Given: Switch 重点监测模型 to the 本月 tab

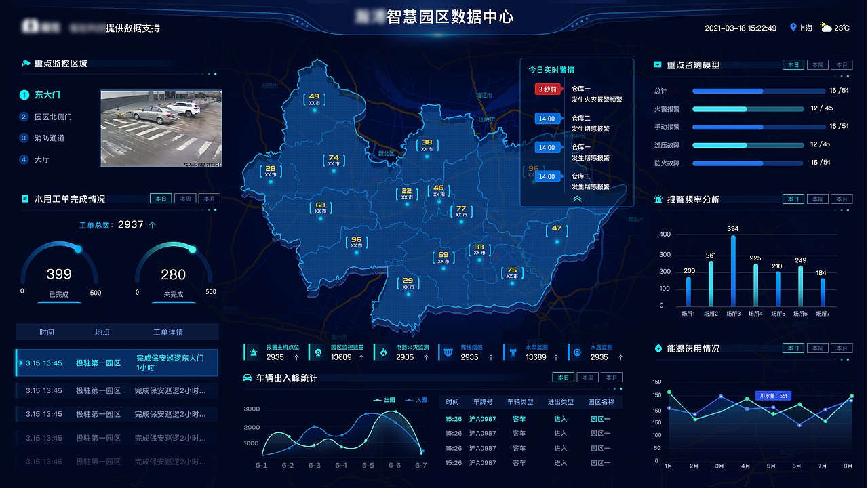Looking at the screenshot, I should pyautogui.click(x=842, y=65).
